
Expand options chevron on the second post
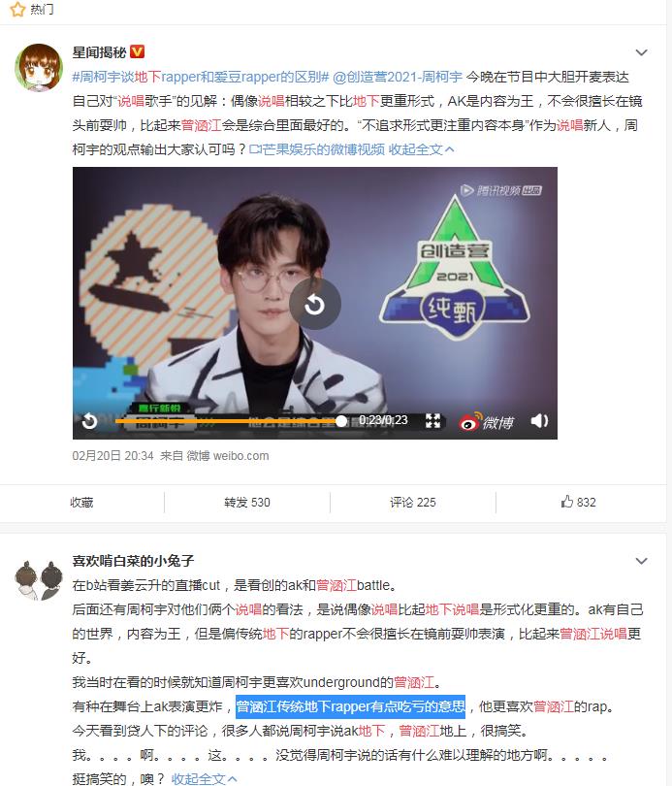tap(642, 561)
